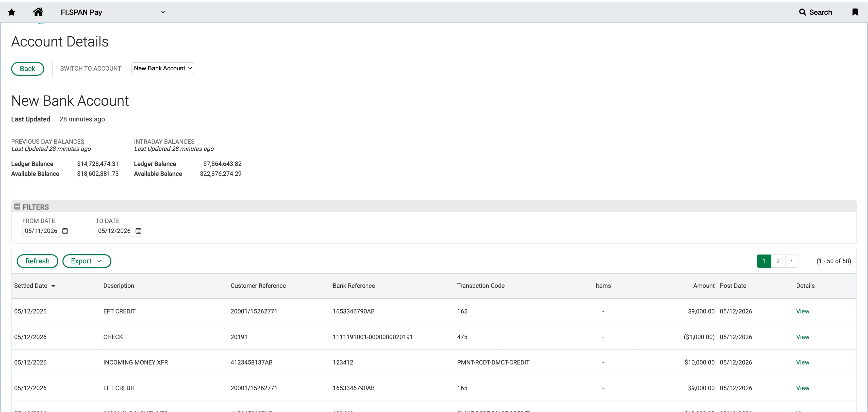Image resolution: width=868 pixels, height=412 pixels.
Task: Open the To Date calendar picker
Action: 138,231
